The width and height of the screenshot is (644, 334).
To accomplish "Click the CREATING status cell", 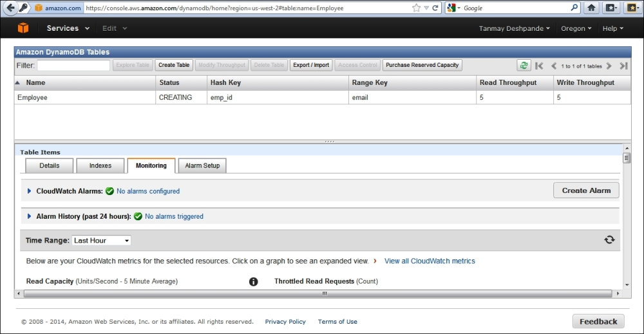I will click(181, 97).
